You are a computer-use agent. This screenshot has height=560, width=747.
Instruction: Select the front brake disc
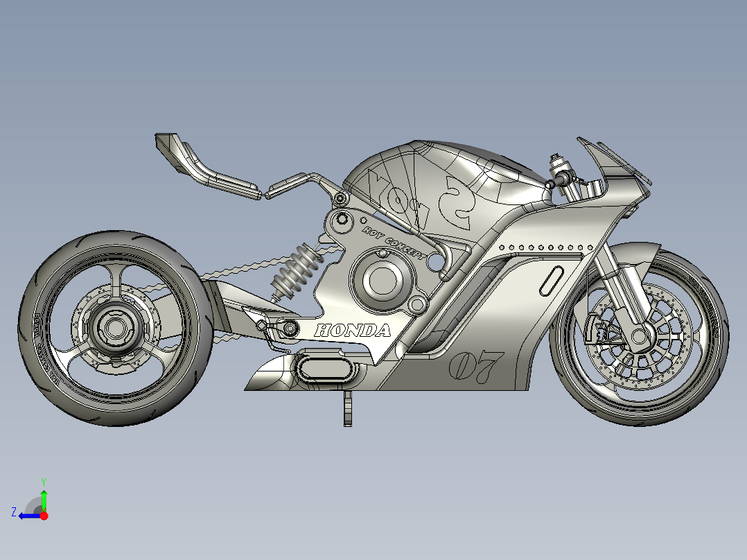click(x=638, y=336)
